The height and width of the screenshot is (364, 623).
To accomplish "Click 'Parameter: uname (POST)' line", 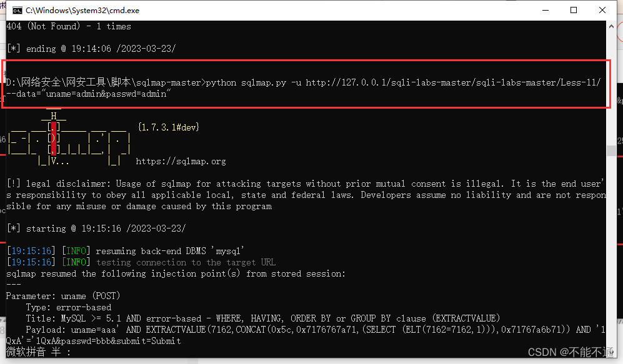I will point(62,296).
